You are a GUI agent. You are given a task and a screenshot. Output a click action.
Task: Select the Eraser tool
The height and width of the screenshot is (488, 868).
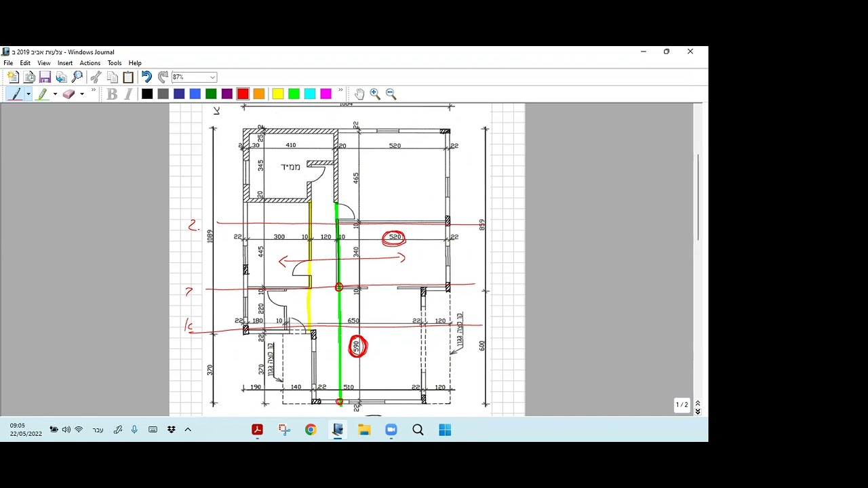pos(68,94)
